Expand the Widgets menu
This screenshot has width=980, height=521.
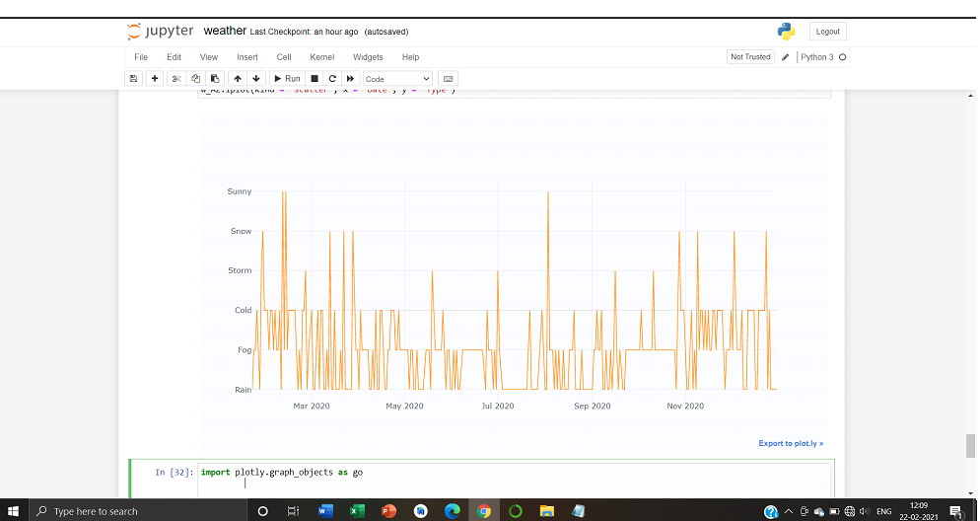pos(368,57)
